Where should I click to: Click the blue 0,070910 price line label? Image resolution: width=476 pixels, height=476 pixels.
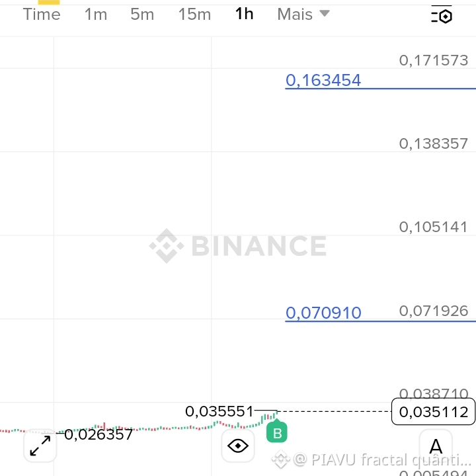click(x=323, y=313)
